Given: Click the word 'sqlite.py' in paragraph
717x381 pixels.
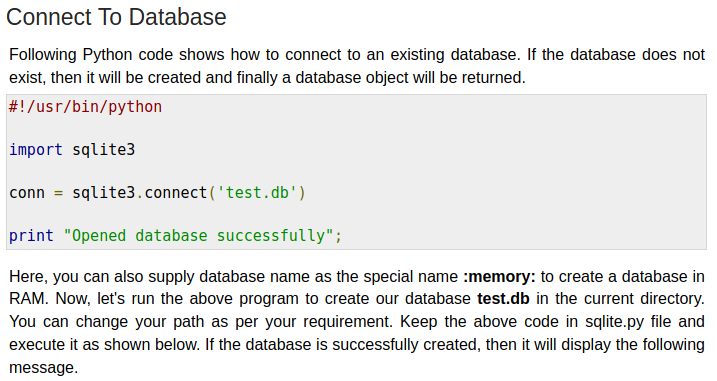Looking at the screenshot, I should pyautogui.click(x=615, y=322).
